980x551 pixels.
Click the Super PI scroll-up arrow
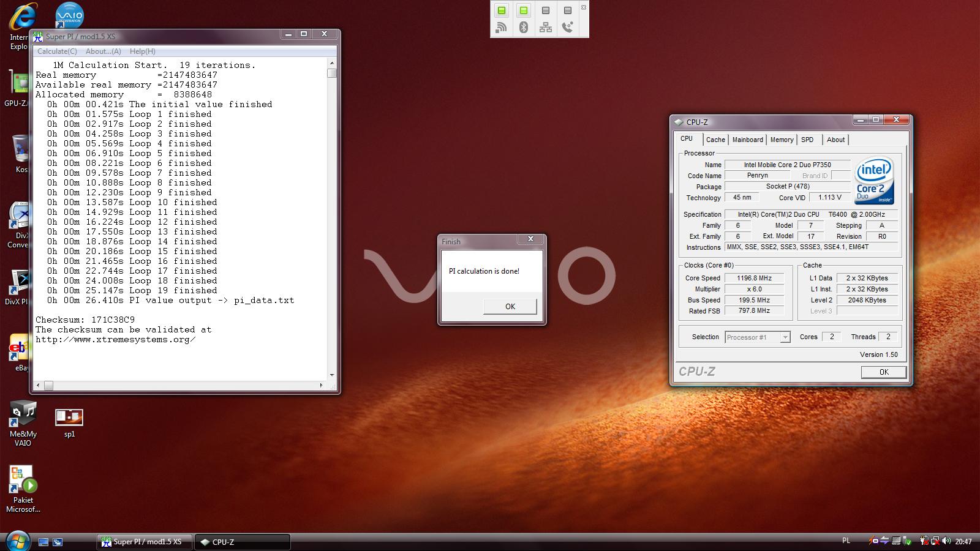click(332, 63)
